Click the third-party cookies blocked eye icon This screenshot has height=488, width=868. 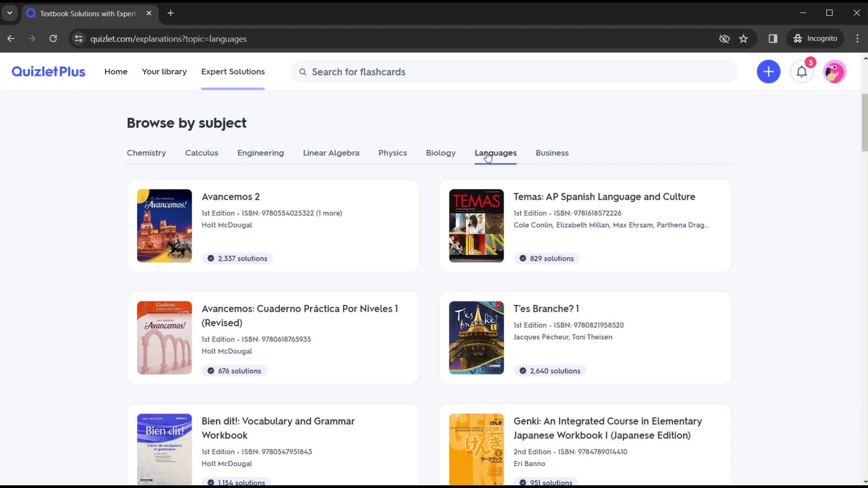724,38
